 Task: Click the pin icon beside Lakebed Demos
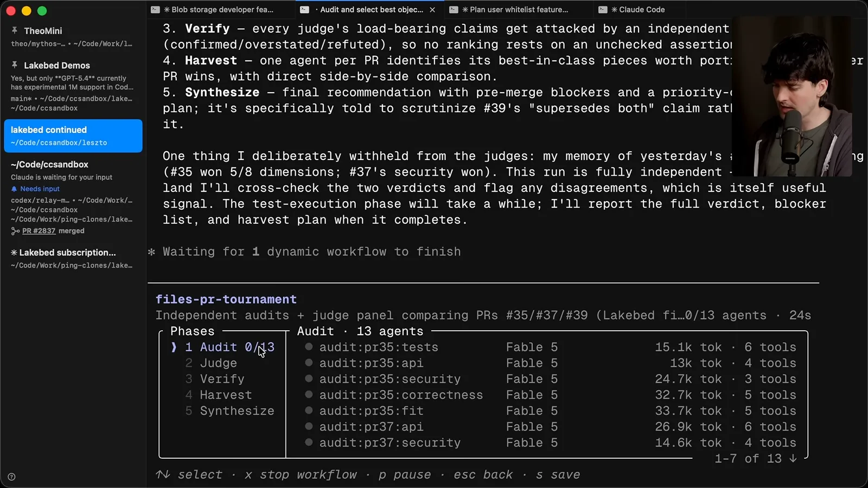click(x=15, y=65)
